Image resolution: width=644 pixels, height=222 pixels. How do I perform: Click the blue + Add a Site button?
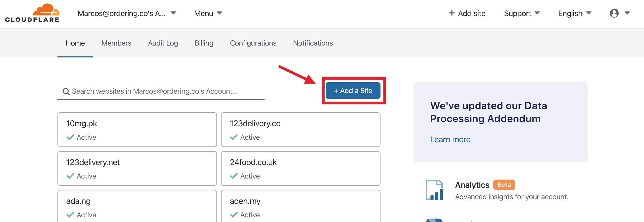pos(353,91)
